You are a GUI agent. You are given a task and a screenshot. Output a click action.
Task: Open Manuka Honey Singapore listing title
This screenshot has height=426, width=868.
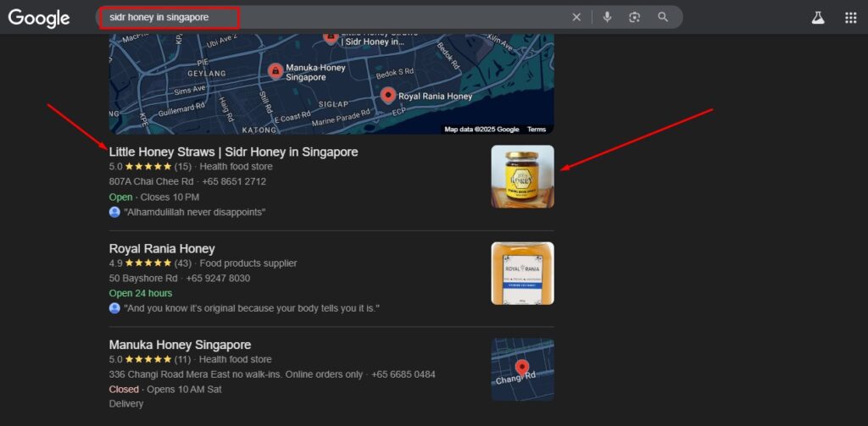click(180, 345)
